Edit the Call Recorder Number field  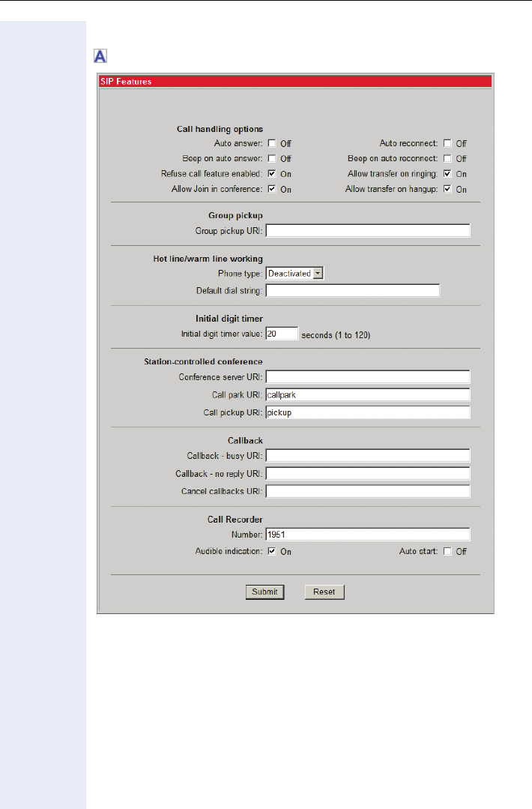pos(368,535)
